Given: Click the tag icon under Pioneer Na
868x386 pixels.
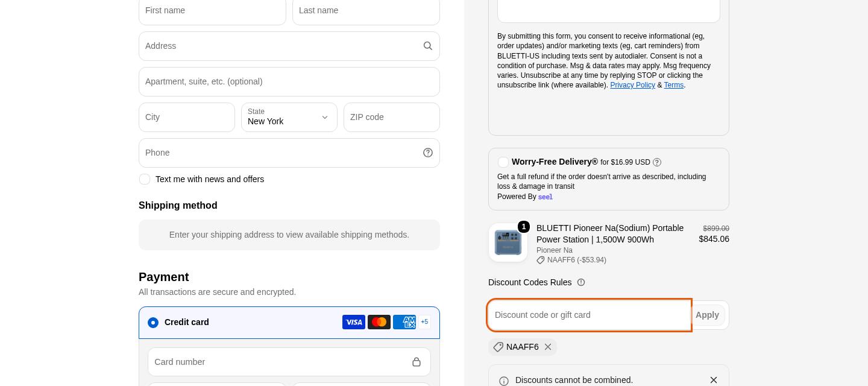Looking at the screenshot, I should [541, 260].
